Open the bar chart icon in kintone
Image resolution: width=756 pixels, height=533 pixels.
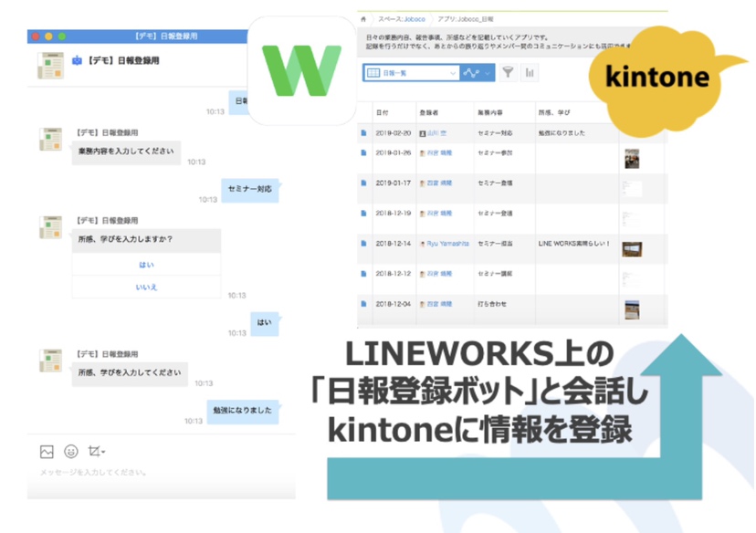(x=530, y=73)
